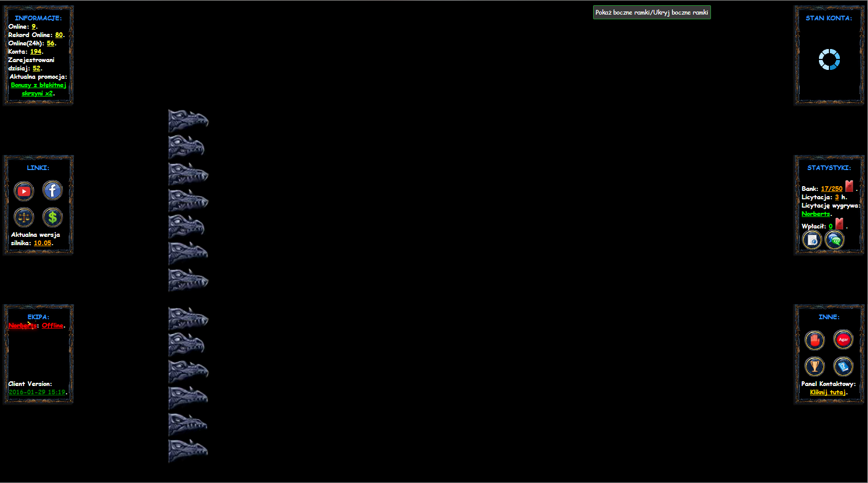
Task: Click the Kliknij tutaj contact panel link
Action: tap(828, 392)
